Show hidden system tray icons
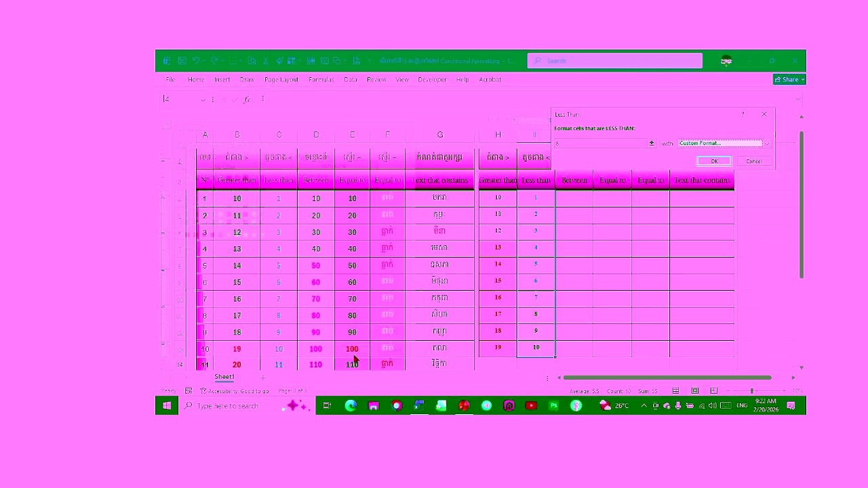This screenshot has width=868, height=488. [644, 406]
